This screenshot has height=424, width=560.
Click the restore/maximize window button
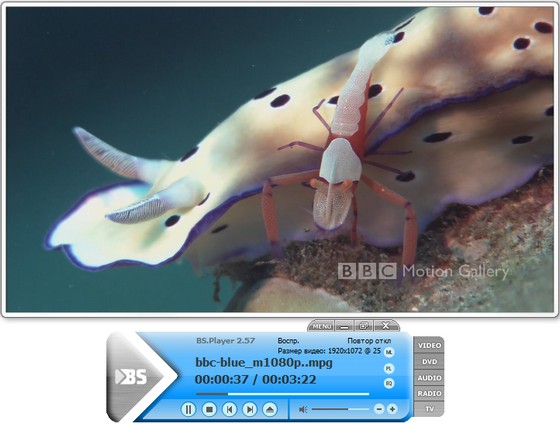364,326
